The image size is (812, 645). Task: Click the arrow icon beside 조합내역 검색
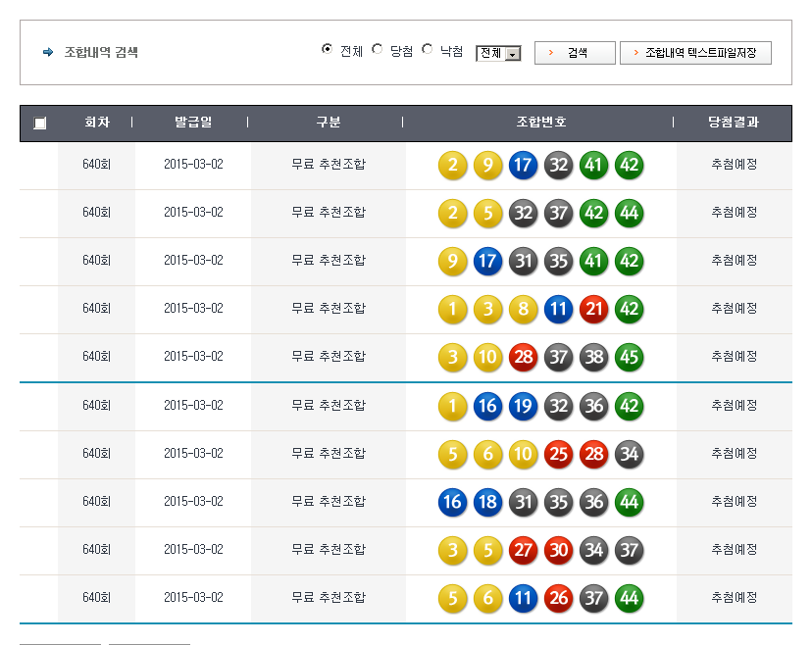tap(48, 52)
